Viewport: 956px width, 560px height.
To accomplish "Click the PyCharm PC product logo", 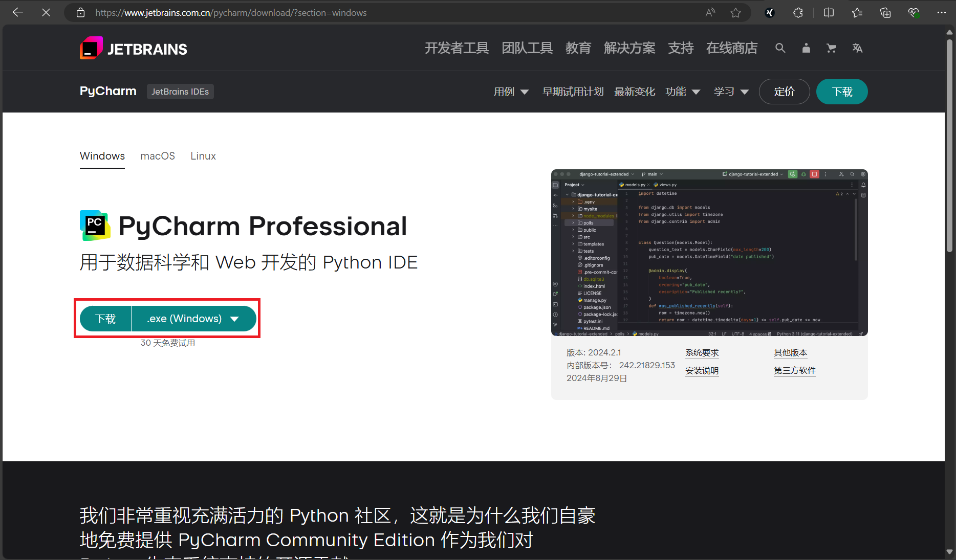I will click(x=95, y=226).
